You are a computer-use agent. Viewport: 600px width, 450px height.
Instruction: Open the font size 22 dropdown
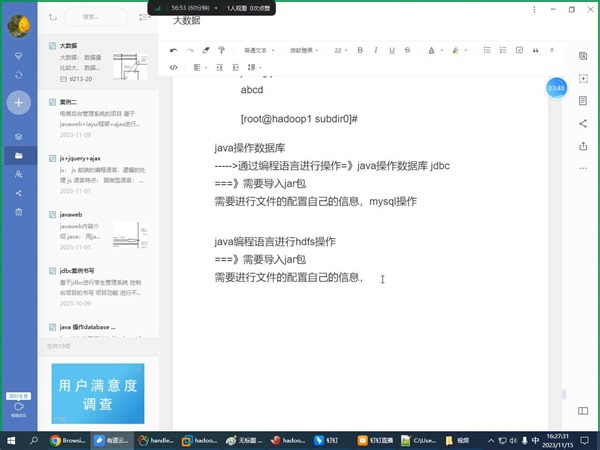point(341,50)
